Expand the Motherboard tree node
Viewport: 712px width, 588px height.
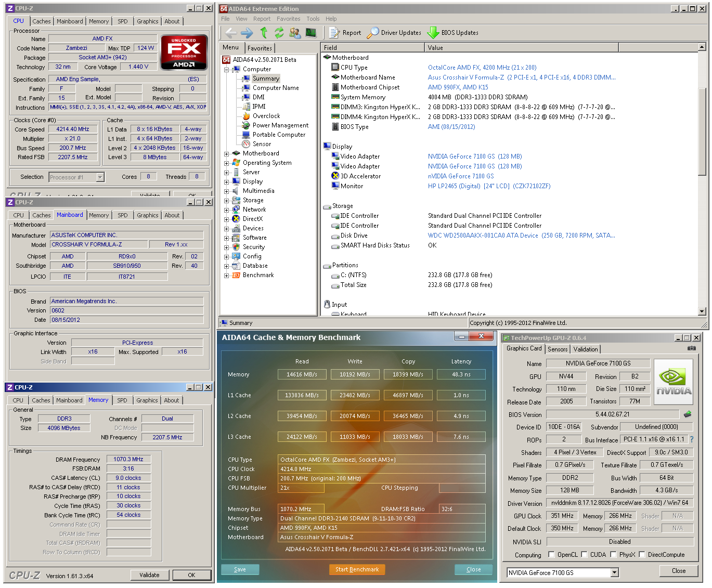point(227,153)
